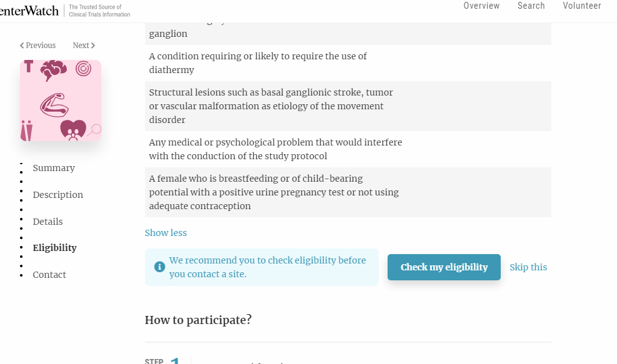Click the CenterWatch logo
This screenshot has width=617, height=364.
coord(29,11)
